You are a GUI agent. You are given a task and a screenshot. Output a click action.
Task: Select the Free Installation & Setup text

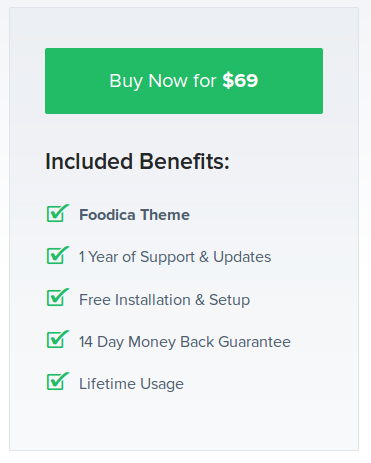click(164, 300)
